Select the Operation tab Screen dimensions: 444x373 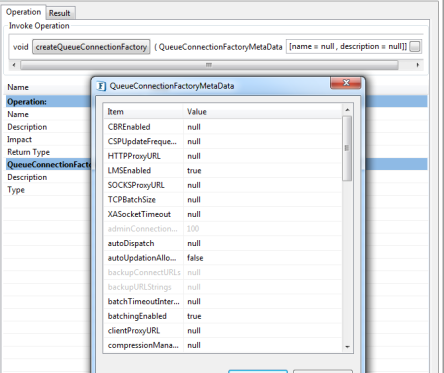click(23, 12)
